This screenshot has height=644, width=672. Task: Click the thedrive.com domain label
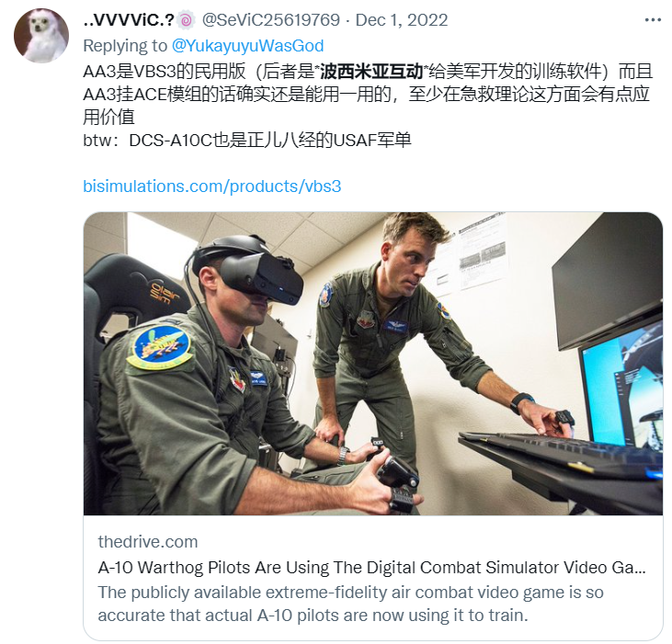(x=148, y=542)
